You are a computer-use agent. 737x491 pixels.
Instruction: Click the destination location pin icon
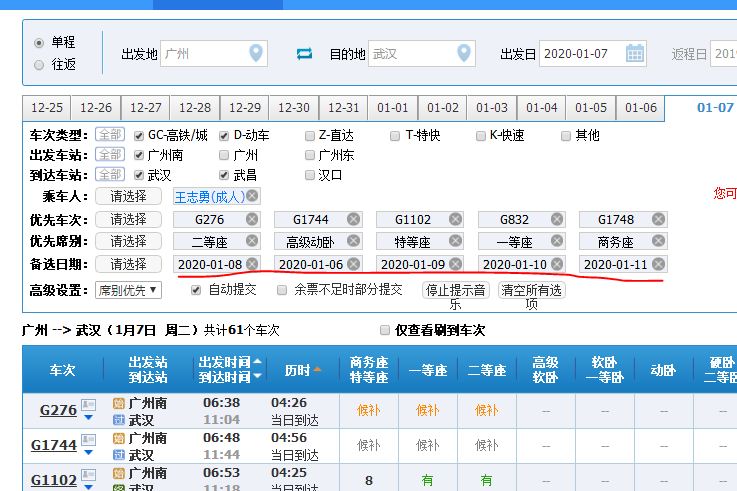point(464,53)
